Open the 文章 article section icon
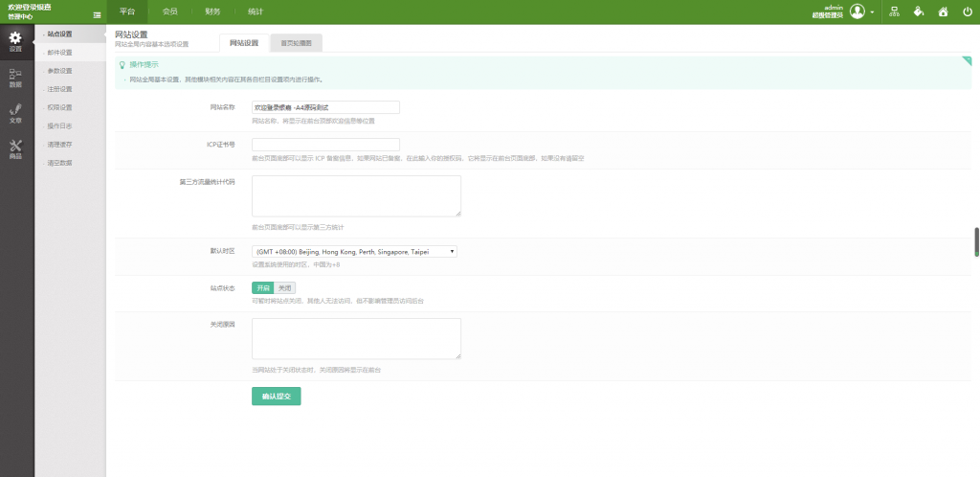Image resolution: width=980 pixels, height=477 pixels. [x=15, y=113]
